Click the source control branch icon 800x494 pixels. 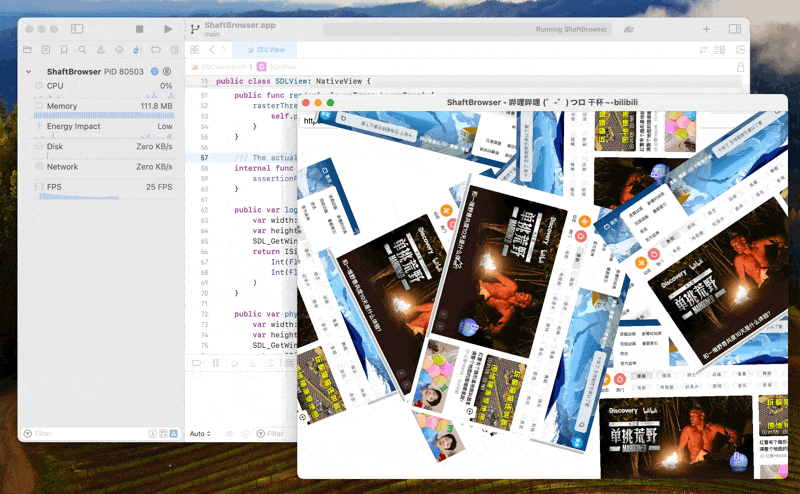pos(195,29)
